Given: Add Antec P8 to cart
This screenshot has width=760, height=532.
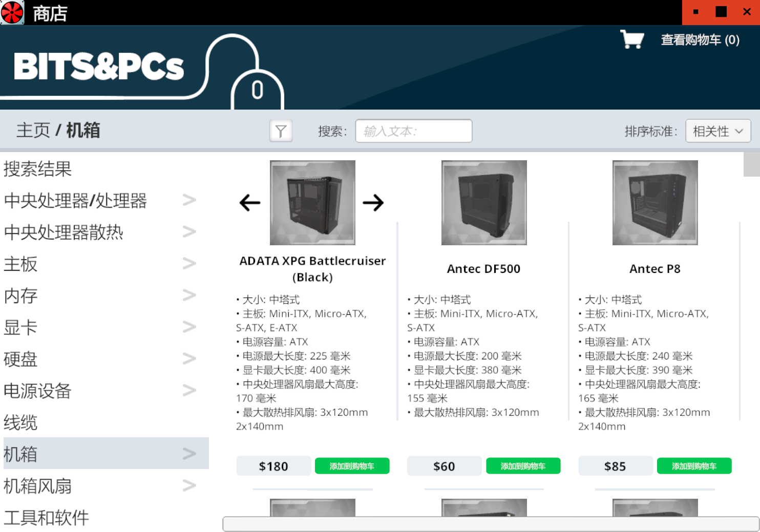Looking at the screenshot, I should point(694,466).
